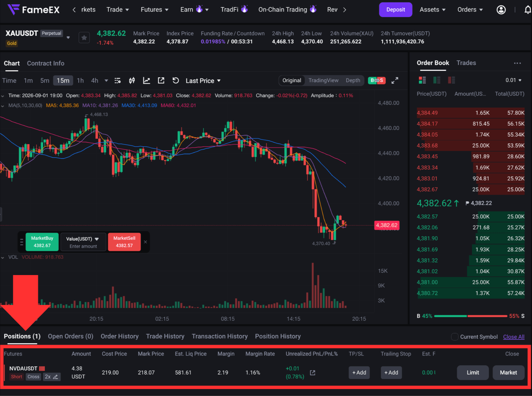Open the XAUUSDT symbol selector arrow
Image resolution: width=532 pixels, height=396 pixels.
(68, 37)
